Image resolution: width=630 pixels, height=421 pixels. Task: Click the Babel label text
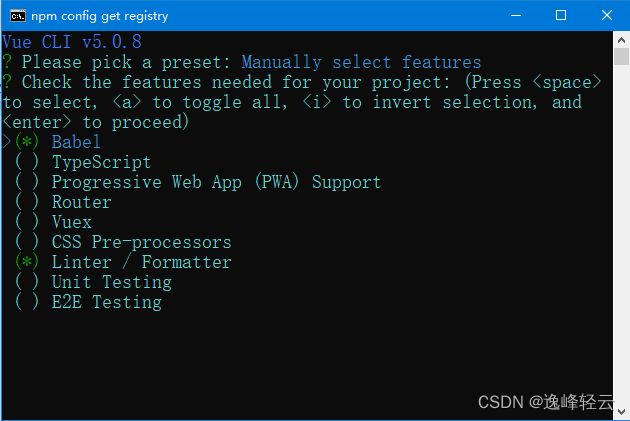pyautogui.click(x=76, y=142)
